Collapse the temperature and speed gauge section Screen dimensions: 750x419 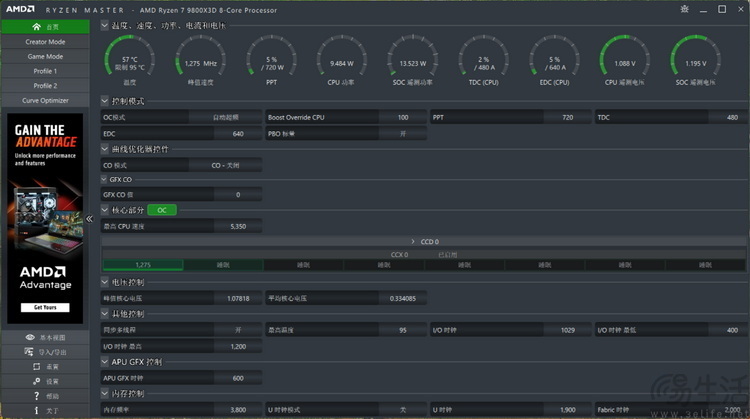(104, 25)
